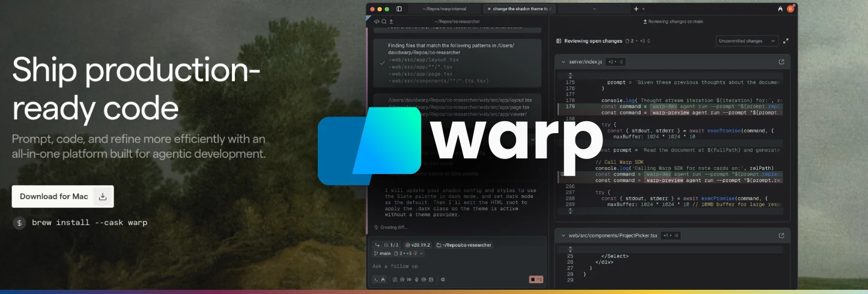Toggle the Warp left sidebar panel icon
868x294 pixels.
coord(399,9)
